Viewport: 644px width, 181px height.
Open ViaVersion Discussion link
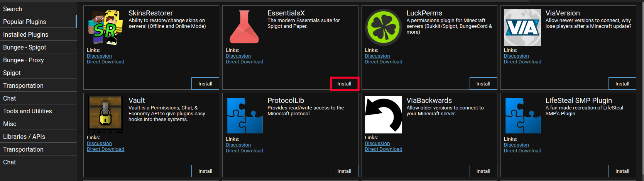pos(516,56)
